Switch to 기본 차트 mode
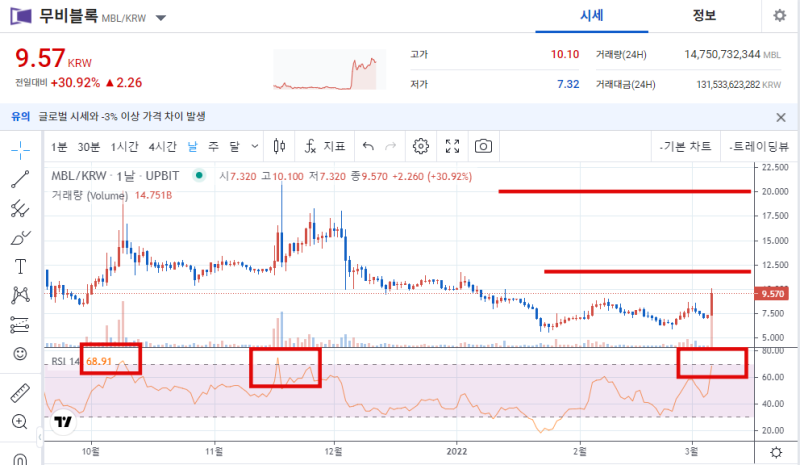 pyautogui.click(x=685, y=147)
